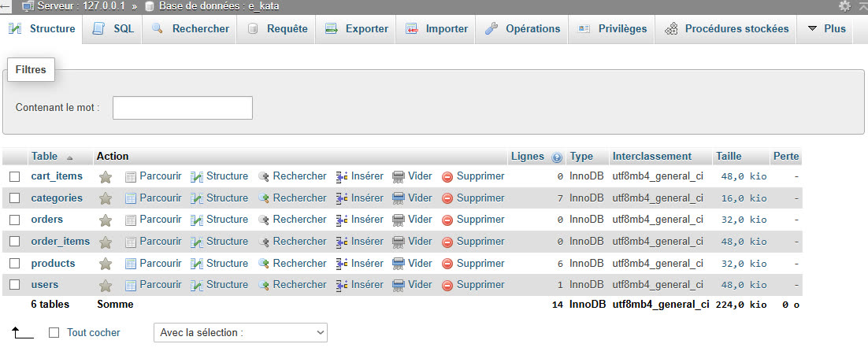The image size is (868, 355).
Task: Check the cart_items table checkbox
Action: pos(15,177)
